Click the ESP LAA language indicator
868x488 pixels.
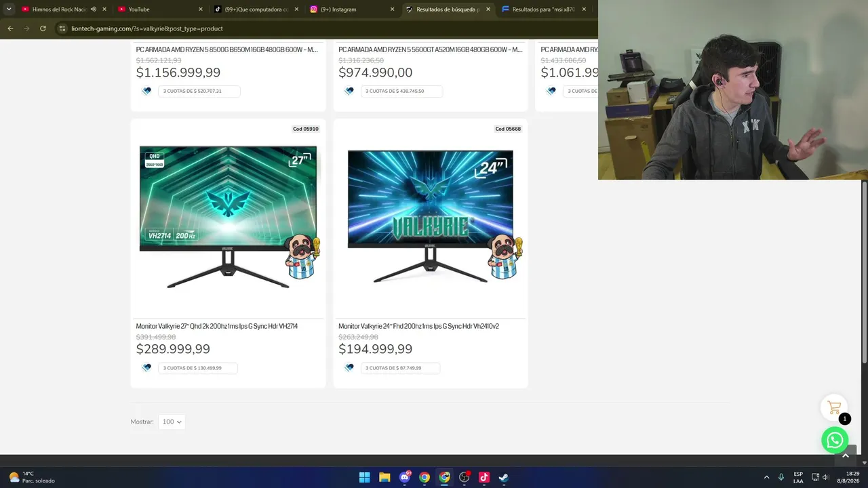point(798,477)
